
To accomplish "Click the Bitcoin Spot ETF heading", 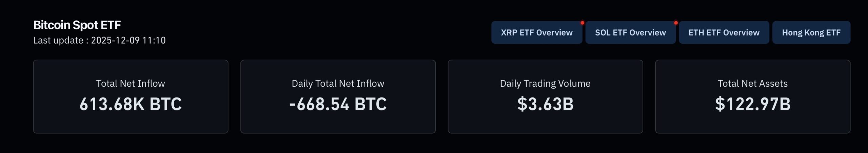I will pyautogui.click(x=77, y=25).
